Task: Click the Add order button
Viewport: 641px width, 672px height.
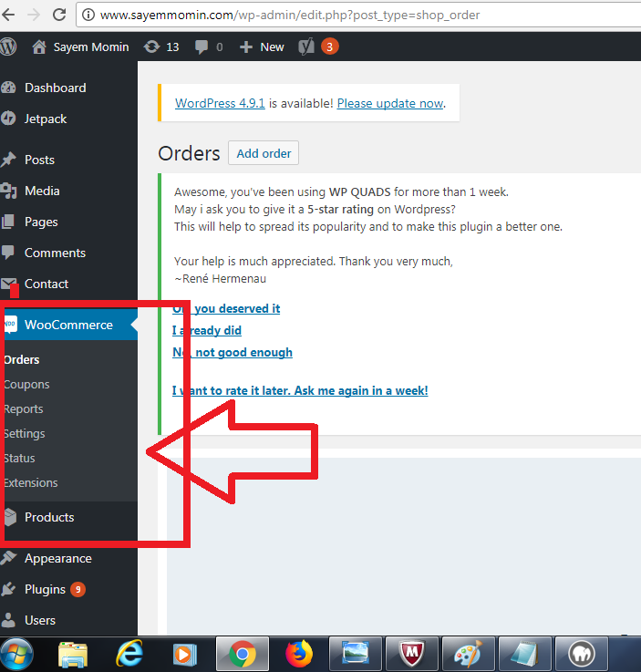Action: point(264,153)
